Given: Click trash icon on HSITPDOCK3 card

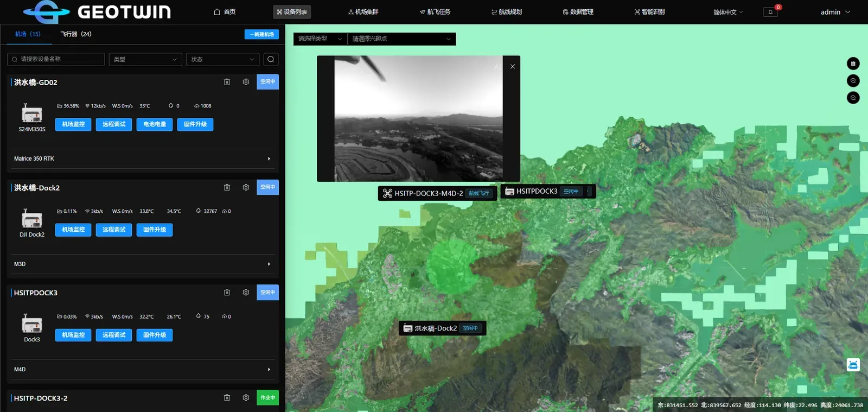Looking at the screenshot, I should click(227, 293).
